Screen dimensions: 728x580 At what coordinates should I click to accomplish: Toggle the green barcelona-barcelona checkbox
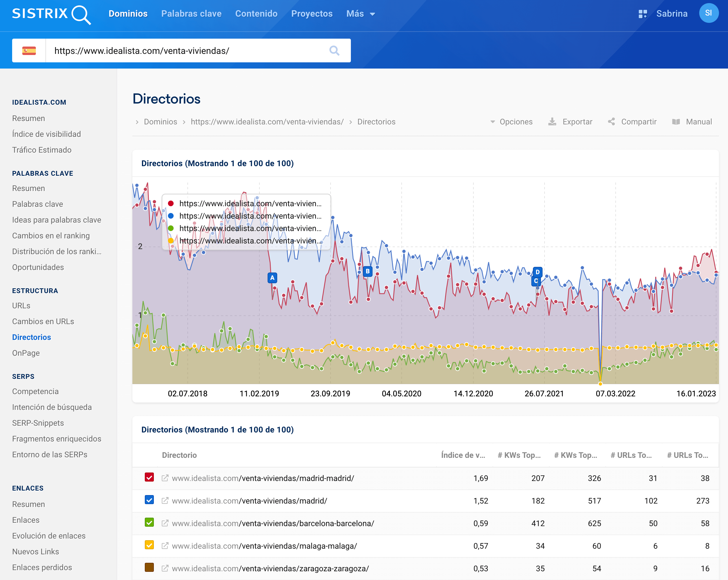point(149,523)
